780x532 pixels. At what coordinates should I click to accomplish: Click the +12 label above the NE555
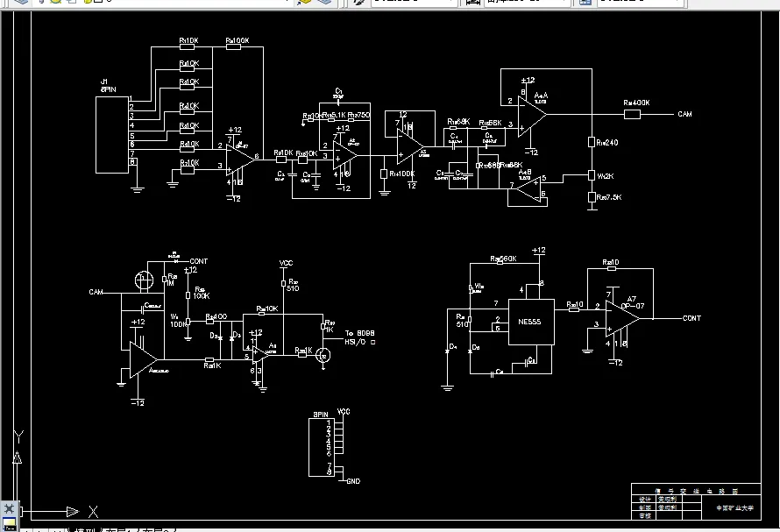click(539, 251)
